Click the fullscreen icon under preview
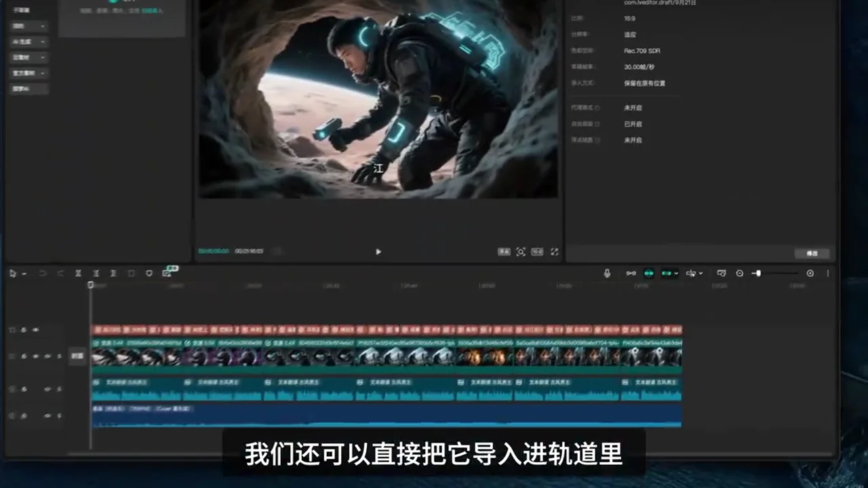 click(554, 251)
